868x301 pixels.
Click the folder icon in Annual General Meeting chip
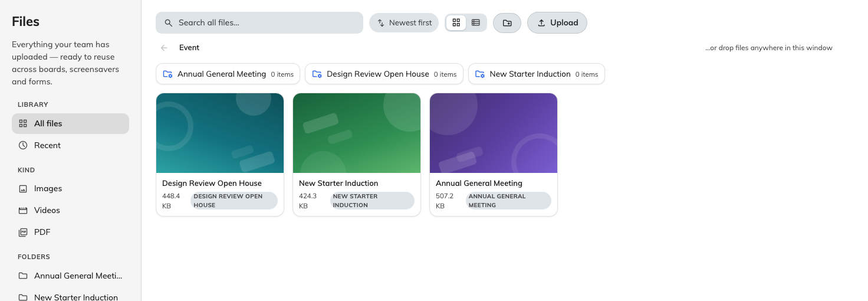coord(168,74)
